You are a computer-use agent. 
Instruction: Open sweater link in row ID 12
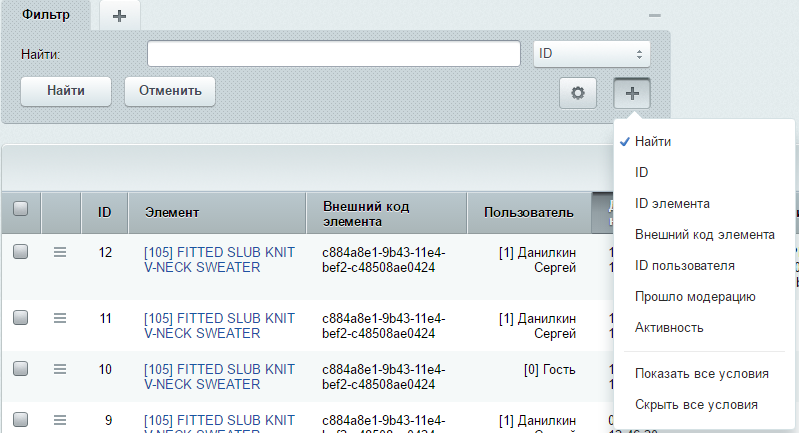pyautogui.click(x=219, y=260)
